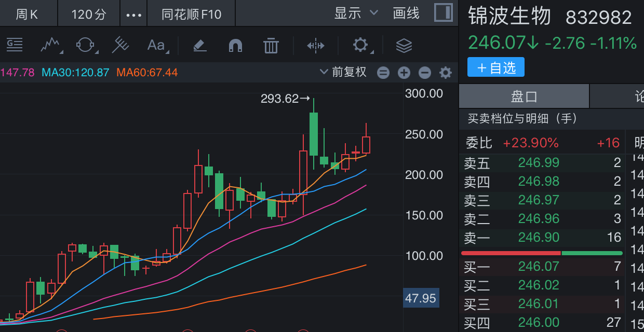Select the 盘口 tab
644x332 pixels.
[524, 96]
